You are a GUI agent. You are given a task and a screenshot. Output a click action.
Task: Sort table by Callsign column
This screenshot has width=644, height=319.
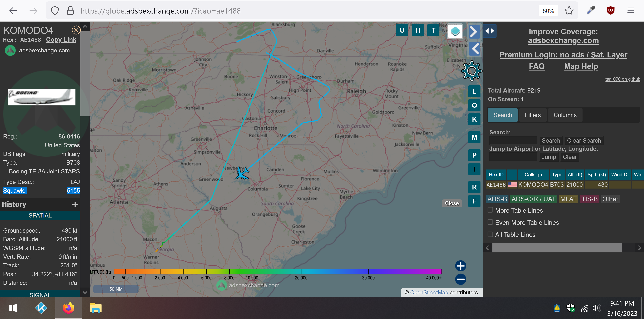point(533,175)
